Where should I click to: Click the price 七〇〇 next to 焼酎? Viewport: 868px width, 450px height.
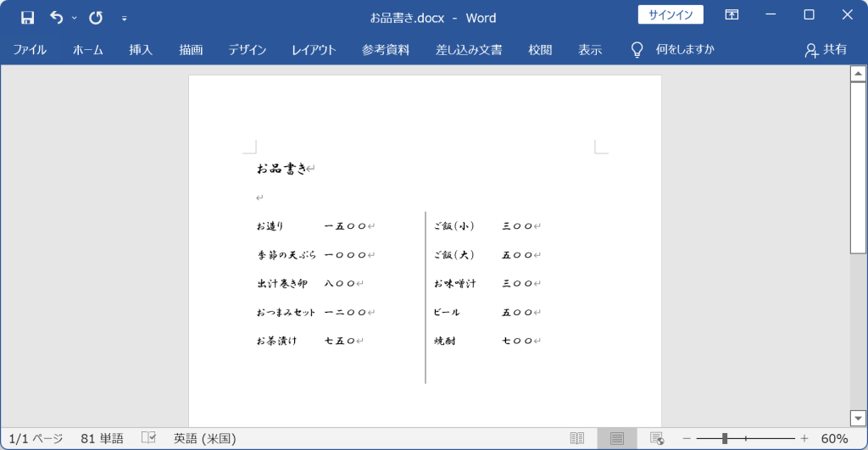(517, 341)
